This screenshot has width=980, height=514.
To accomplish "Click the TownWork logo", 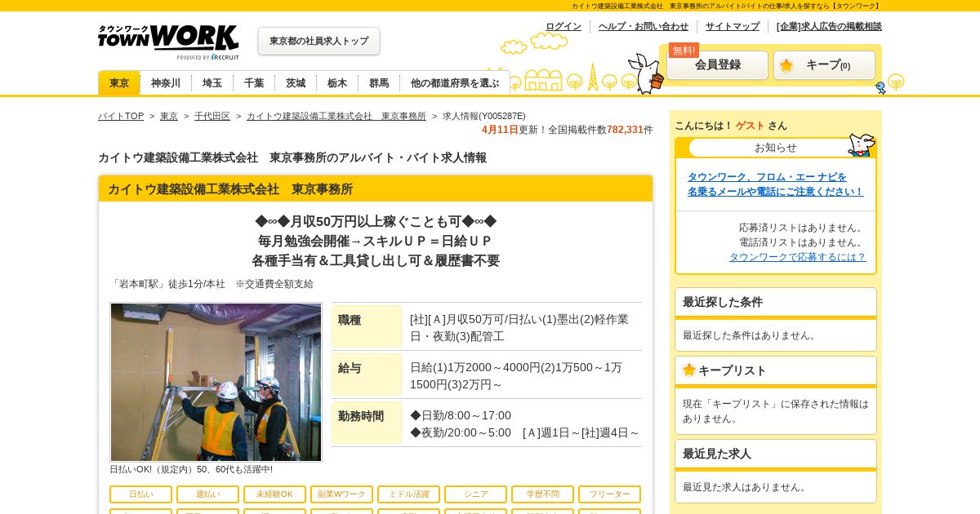I will click(168, 42).
